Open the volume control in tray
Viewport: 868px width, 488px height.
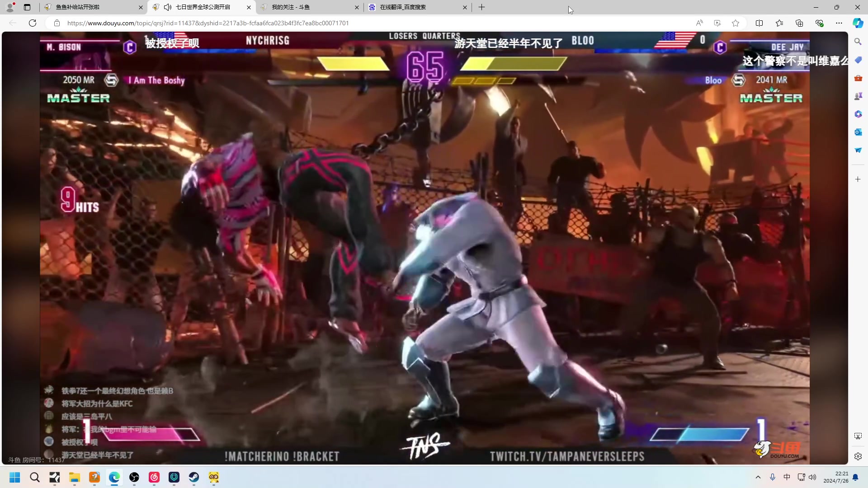tap(812, 477)
